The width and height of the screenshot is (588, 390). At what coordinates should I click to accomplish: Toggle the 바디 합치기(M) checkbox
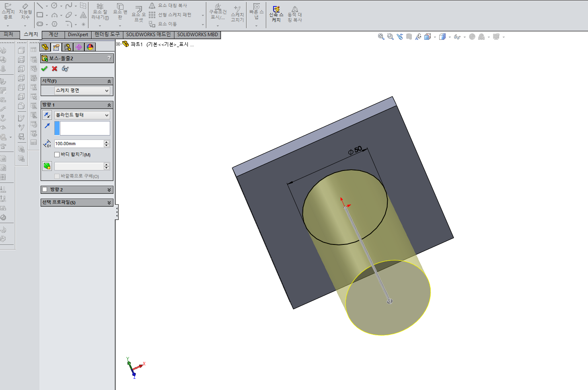57,154
